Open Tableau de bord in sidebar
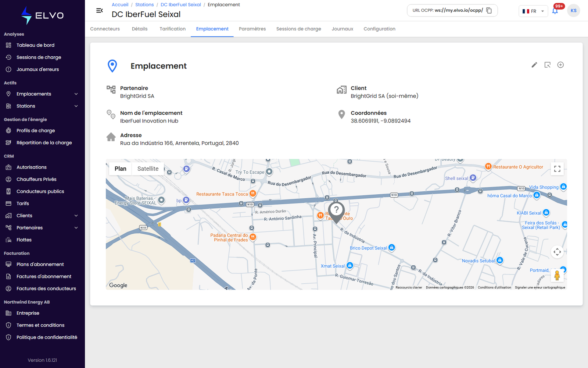Screen dimensions: 588x368 [42, 45]
